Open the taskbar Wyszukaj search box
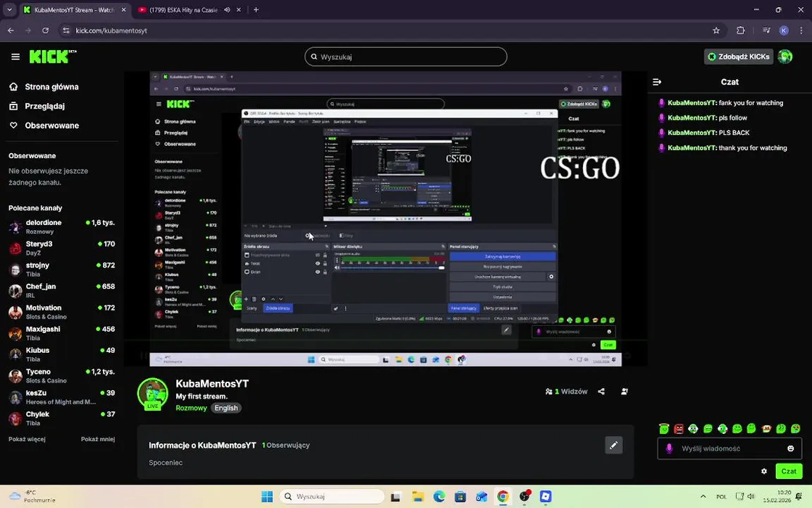This screenshot has width=812, height=508. coord(332,496)
